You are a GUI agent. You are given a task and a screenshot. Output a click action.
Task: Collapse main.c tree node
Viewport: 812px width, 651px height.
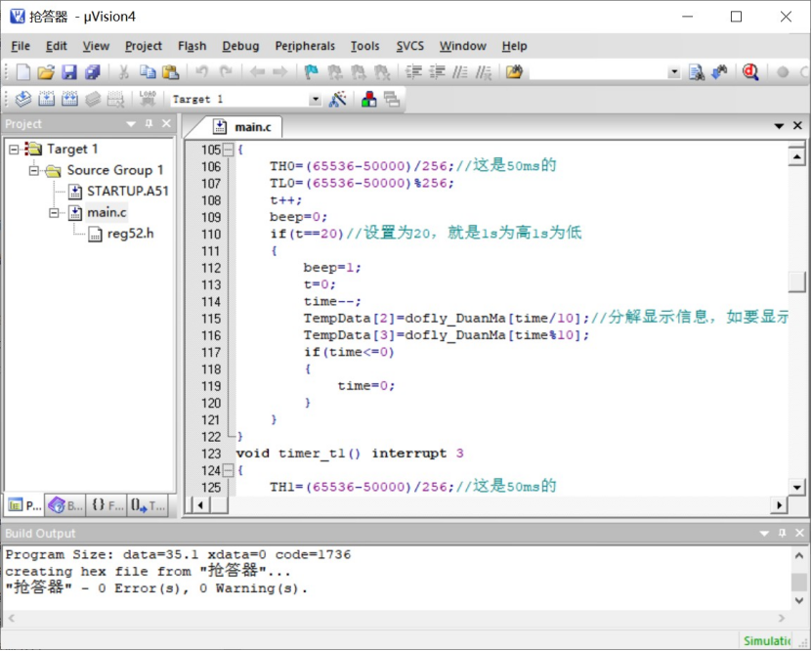click(54, 213)
